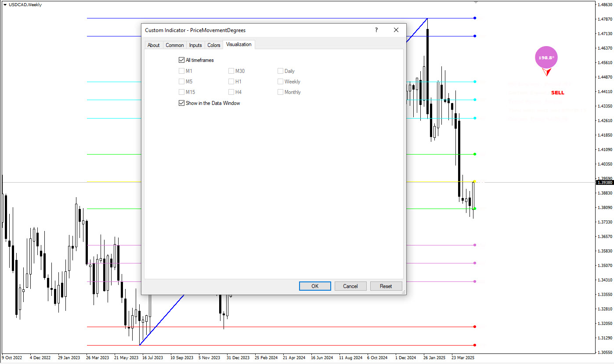Select the green dot near price 1.4109
614x364 pixels.
[x=475, y=154]
